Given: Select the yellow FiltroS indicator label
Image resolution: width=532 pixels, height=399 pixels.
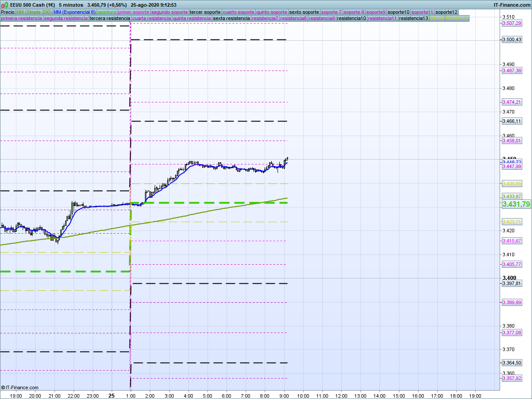Looking at the screenshot, I should [x=437, y=19].
